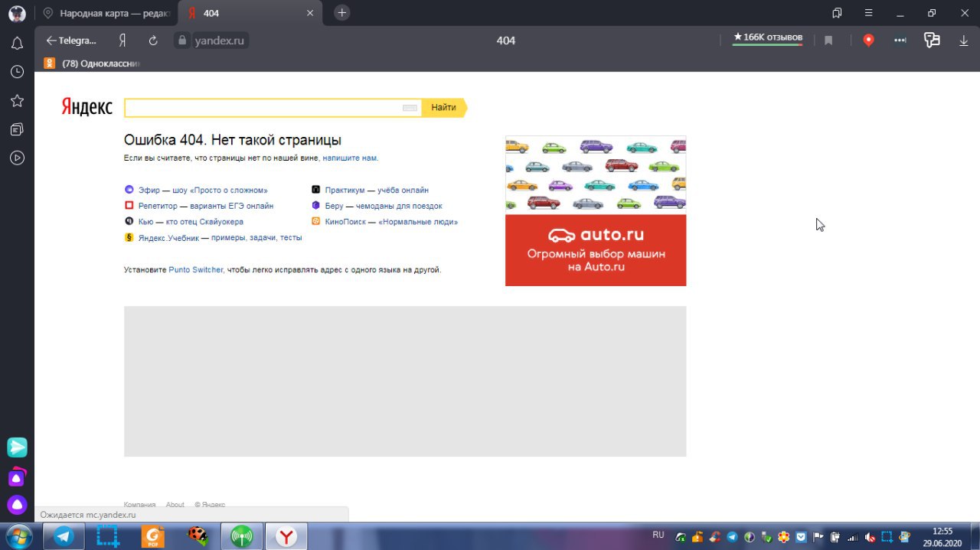Follow the напишите нам link

[350, 158]
